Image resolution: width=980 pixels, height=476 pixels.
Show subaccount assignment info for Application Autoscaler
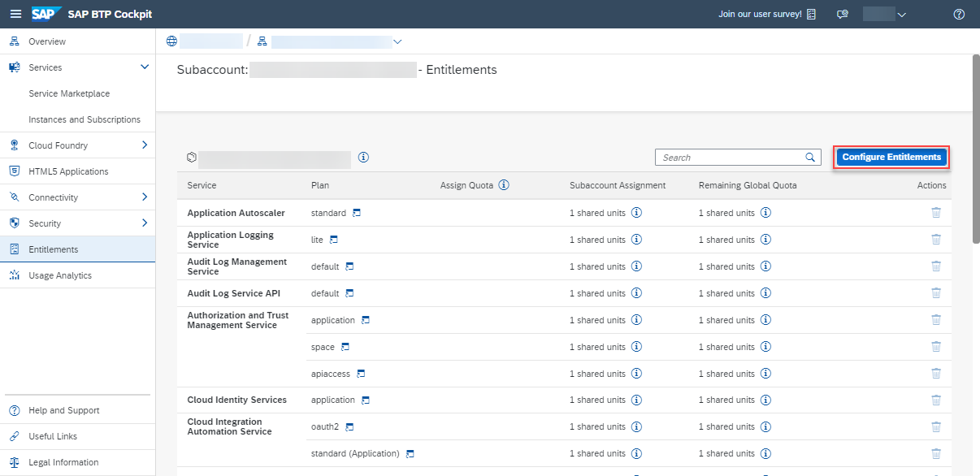pyautogui.click(x=636, y=213)
